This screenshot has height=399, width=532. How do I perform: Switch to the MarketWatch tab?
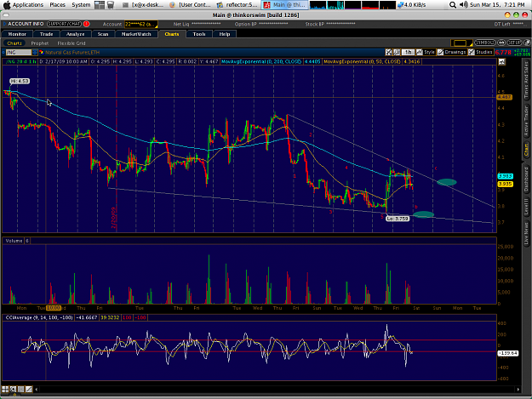click(x=136, y=34)
